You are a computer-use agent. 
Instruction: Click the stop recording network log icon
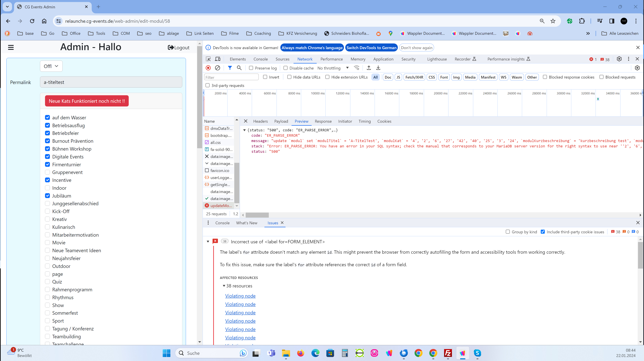point(208,68)
